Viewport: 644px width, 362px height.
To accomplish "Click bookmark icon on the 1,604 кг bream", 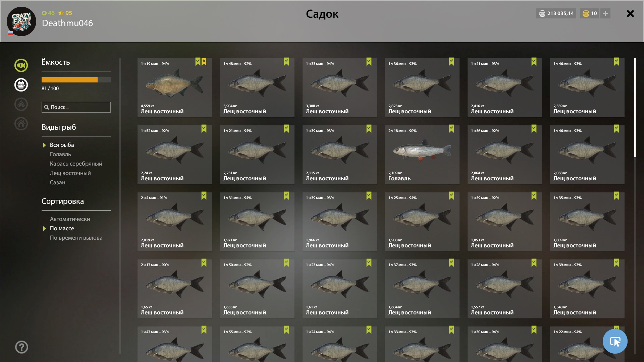I will (451, 263).
